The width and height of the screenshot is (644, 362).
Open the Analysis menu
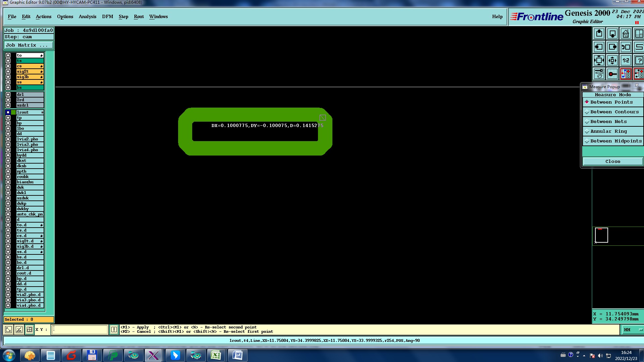pyautogui.click(x=87, y=16)
